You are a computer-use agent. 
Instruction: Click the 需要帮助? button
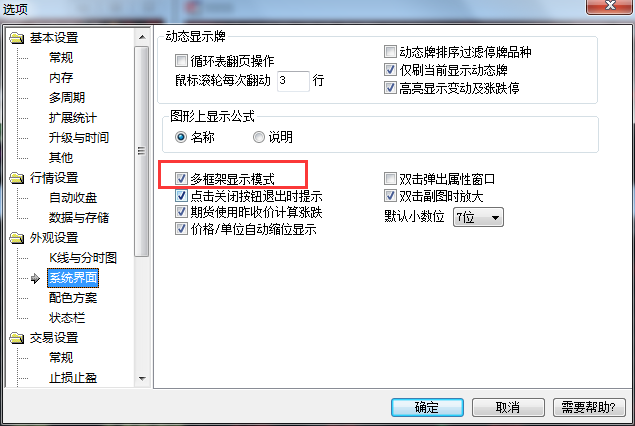click(589, 407)
